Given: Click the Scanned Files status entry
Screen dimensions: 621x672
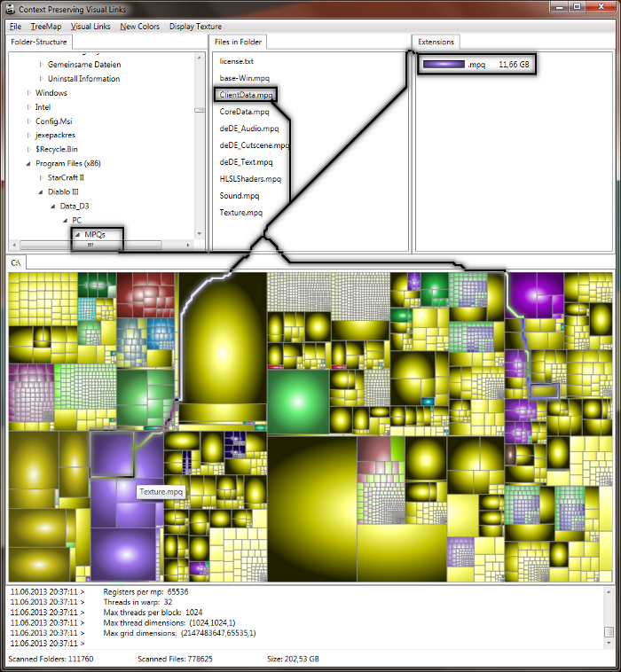Looking at the screenshot, I should coord(175,659).
